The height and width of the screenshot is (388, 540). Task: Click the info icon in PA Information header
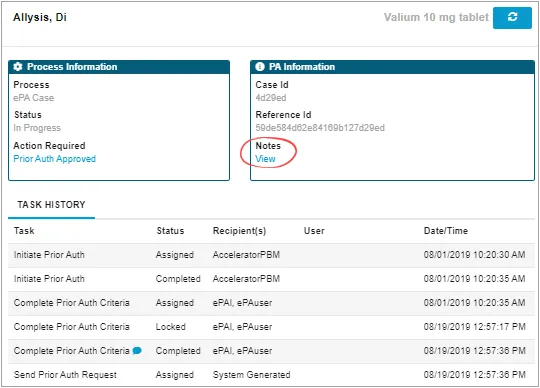[260, 66]
